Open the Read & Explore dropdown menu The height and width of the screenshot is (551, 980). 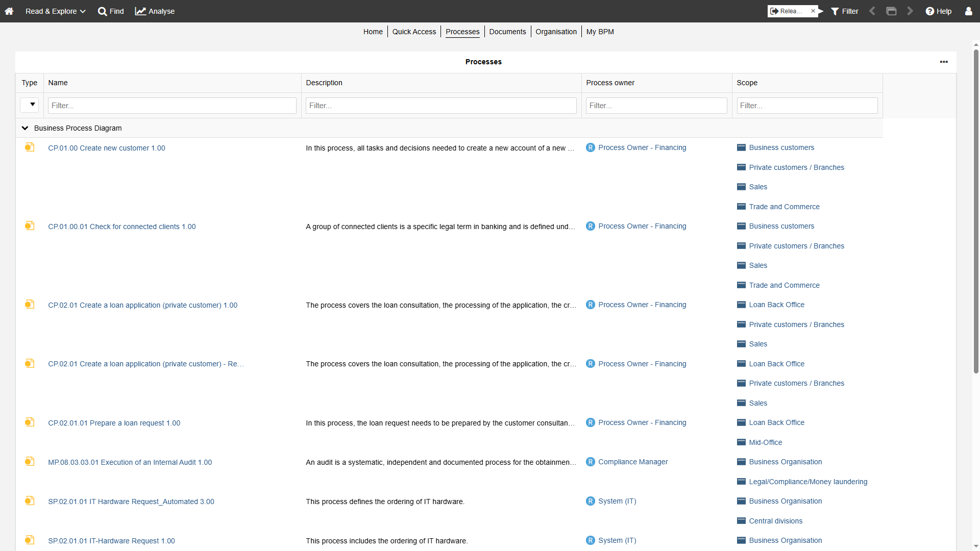coord(55,11)
